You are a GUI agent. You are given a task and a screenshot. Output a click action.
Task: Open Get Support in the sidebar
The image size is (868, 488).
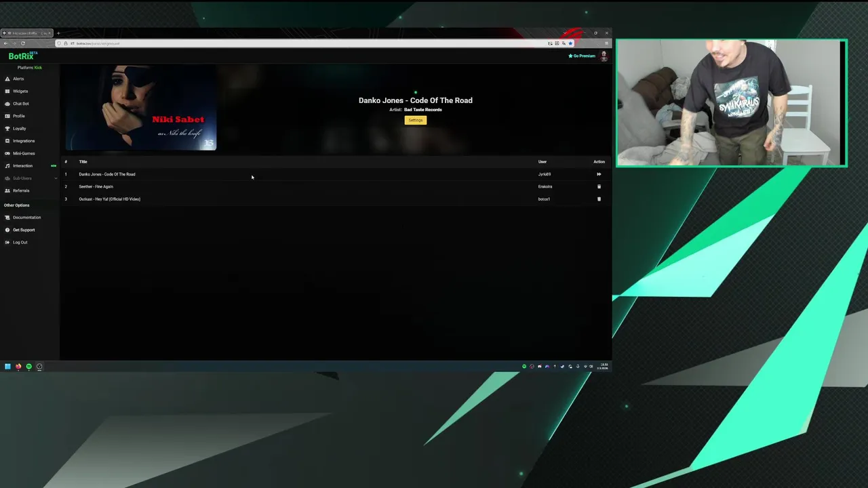pyautogui.click(x=24, y=230)
